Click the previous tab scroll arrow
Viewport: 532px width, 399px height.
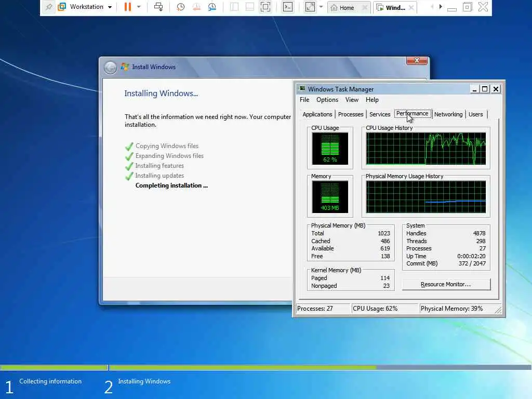pos(432,7)
